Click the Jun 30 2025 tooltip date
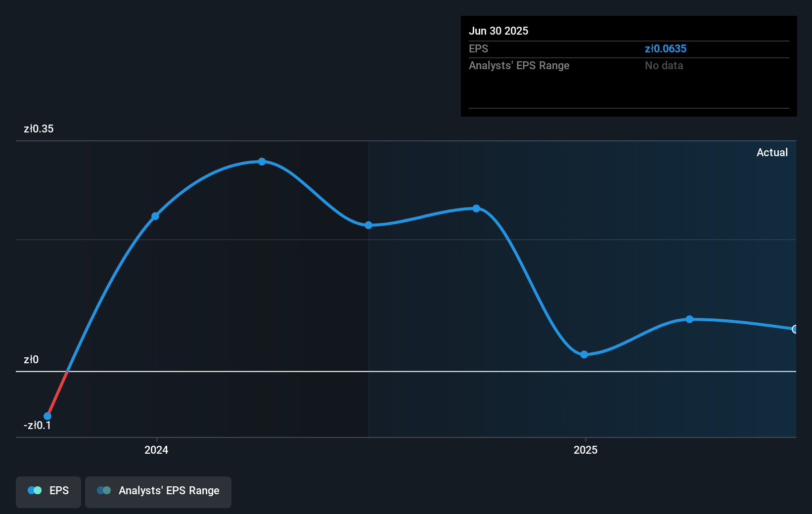The height and width of the screenshot is (514, 812). point(498,31)
